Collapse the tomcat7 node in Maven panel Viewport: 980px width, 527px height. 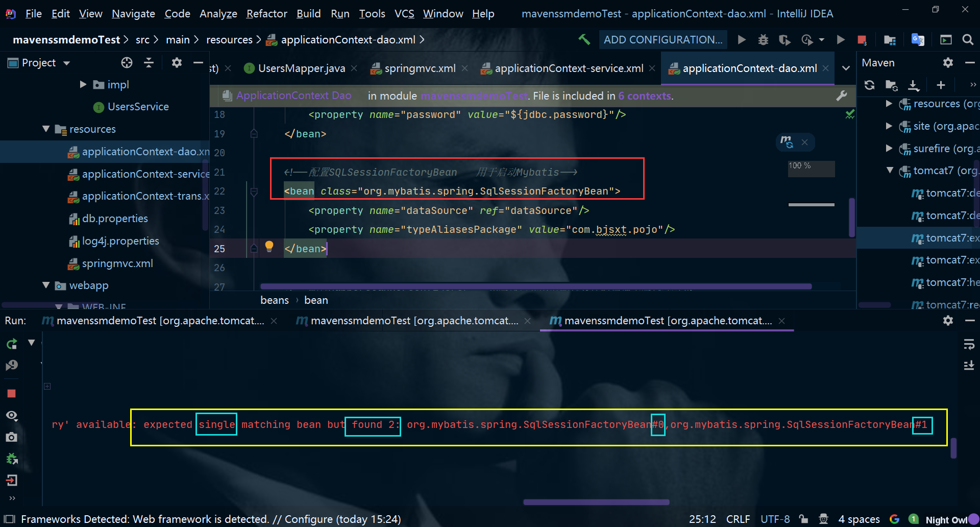click(x=890, y=170)
